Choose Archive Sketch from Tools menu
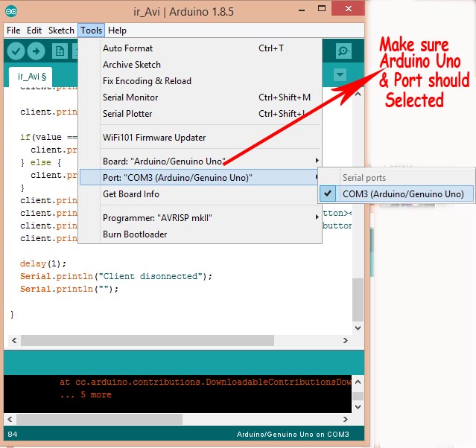Image resolution: width=476 pixels, height=448 pixels. tap(200, 65)
